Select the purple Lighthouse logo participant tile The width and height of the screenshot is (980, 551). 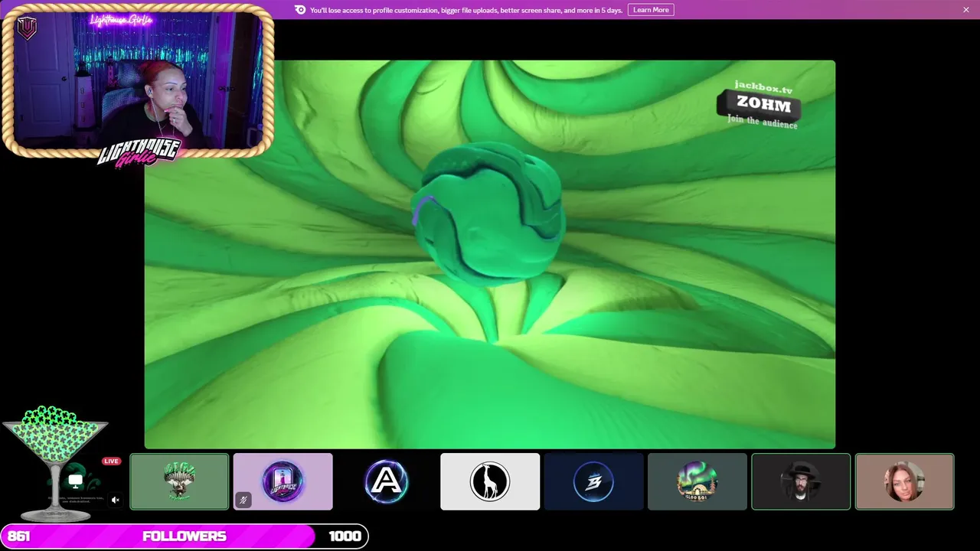(x=283, y=481)
